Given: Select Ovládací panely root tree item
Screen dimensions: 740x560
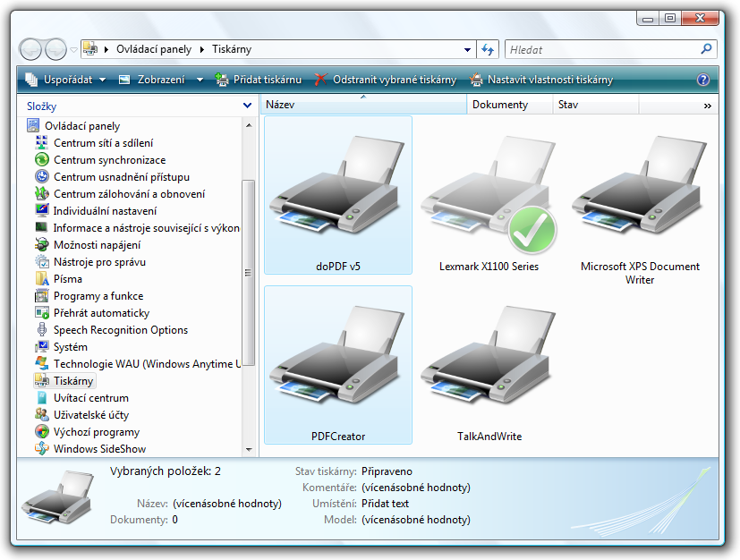Looking at the screenshot, I should point(73,126).
